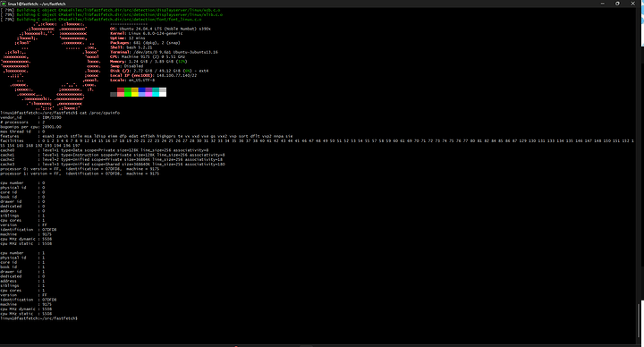Maximize the terminal window
The image size is (644, 347).
pos(617,4)
